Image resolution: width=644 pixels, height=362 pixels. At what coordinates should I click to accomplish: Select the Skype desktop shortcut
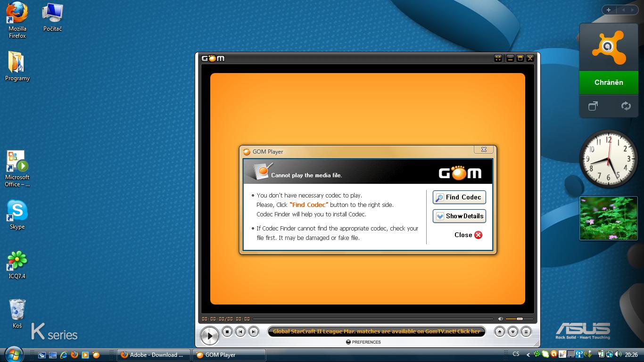pos(17,214)
